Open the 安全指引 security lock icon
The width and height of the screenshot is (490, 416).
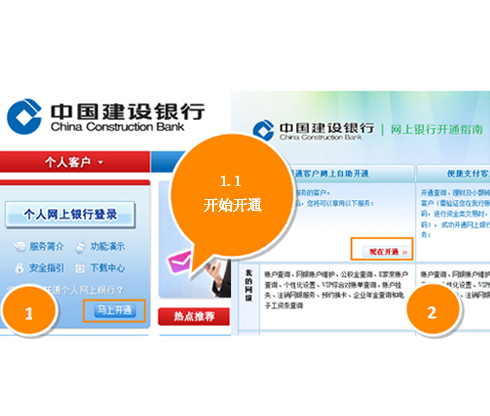(20, 268)
